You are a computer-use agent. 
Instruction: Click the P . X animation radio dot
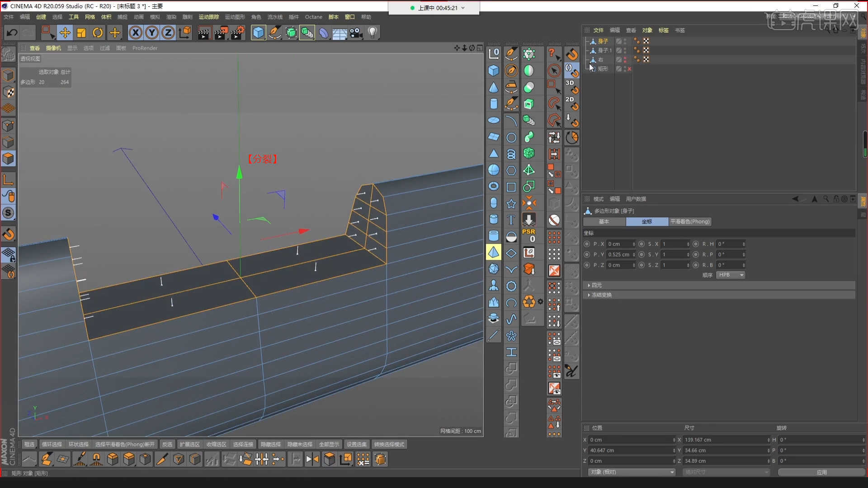point(587,244)
